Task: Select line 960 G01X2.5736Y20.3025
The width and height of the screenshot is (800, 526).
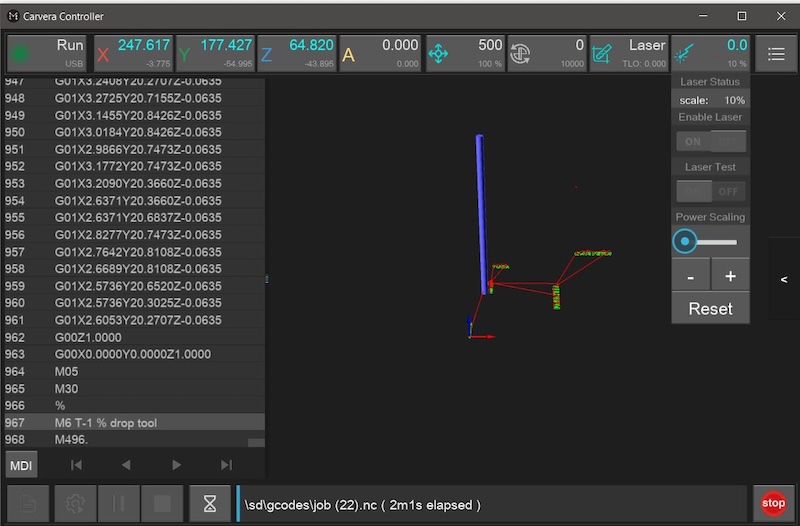Action: (135, 303)
